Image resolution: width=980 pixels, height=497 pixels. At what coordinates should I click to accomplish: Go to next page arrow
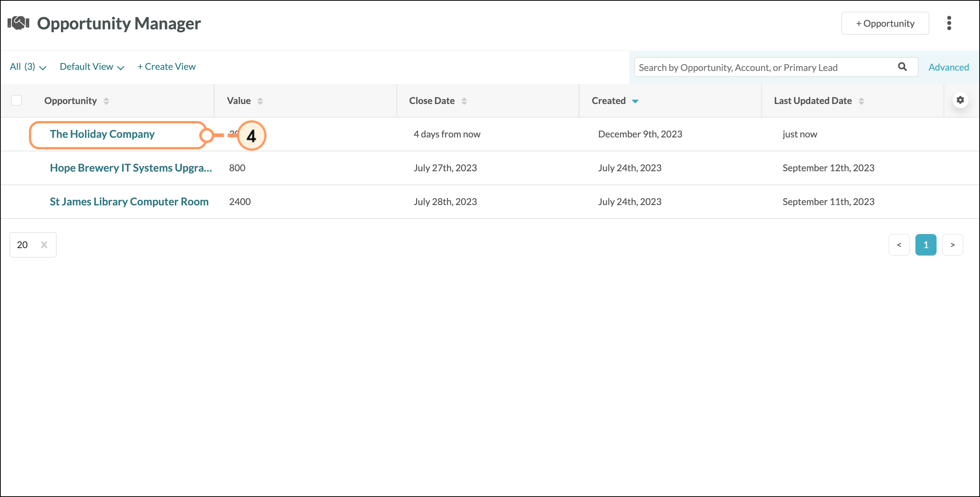[x=952, y=245]
